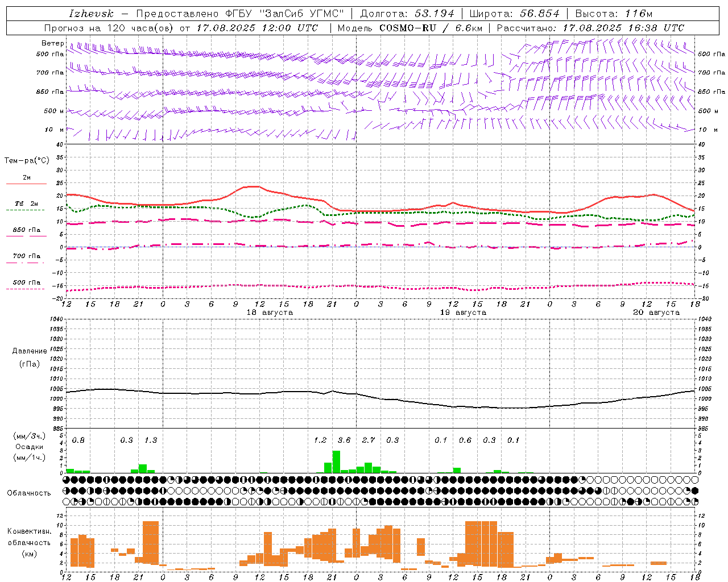Click the '(мм/3ч.)' precipitation unit label
This screenshot has width=728, height=582.
30,436
